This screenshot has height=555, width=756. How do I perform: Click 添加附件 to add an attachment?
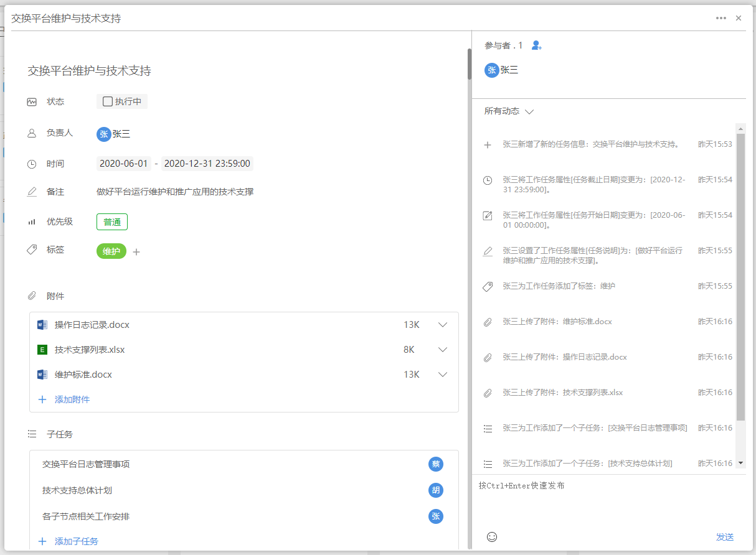coord(72,399)
